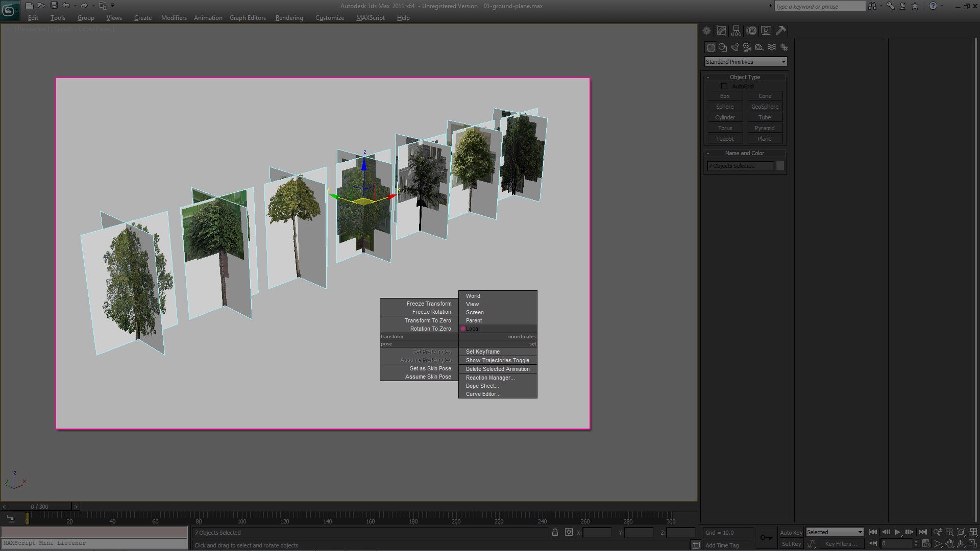Open the Utilities panel (hammer icon)
Image resolution: width=980 pixels, height=551 pixels.
[781, 31]
